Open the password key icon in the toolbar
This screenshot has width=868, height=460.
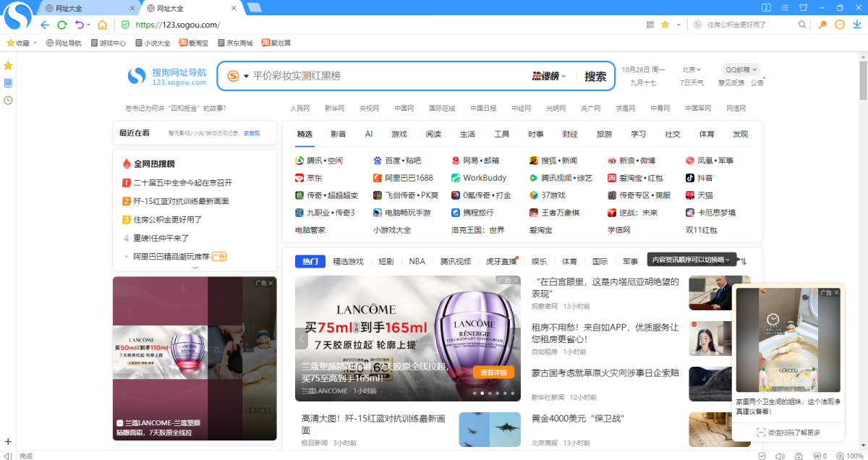point(823,25)
